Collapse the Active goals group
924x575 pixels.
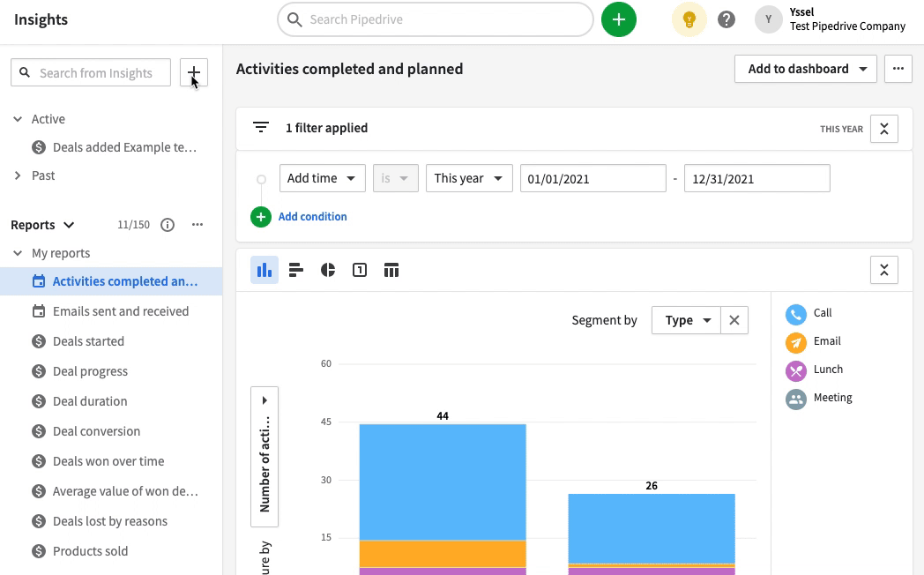point(18,119)
